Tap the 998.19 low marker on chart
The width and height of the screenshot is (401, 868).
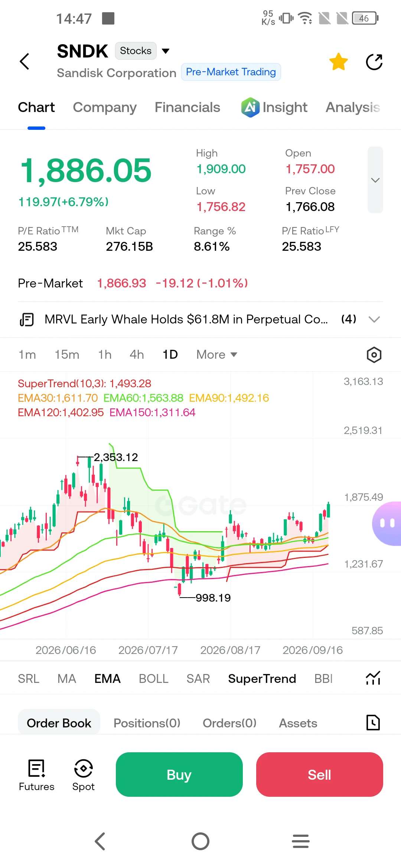213,598
